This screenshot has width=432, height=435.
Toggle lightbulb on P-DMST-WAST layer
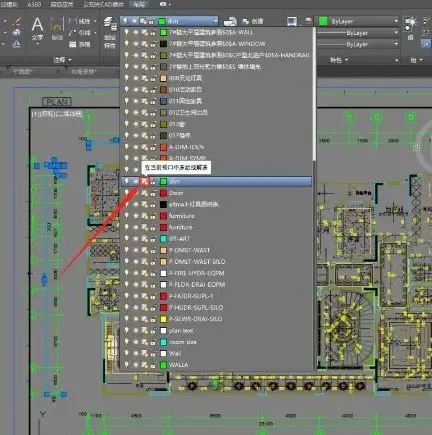pyautogui.click(x=127, y=250)
